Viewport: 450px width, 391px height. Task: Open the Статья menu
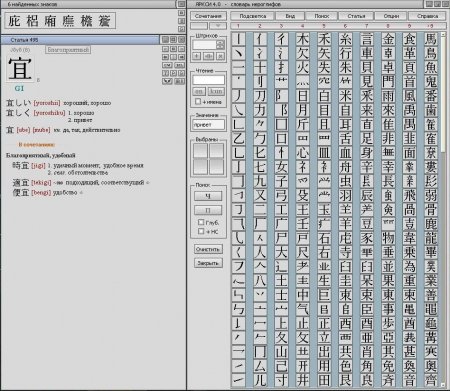click(x=356, y=16)
